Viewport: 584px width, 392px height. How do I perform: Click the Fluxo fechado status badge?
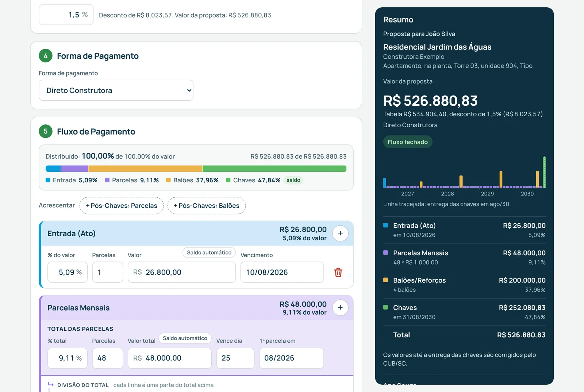(x=408, y=142)
